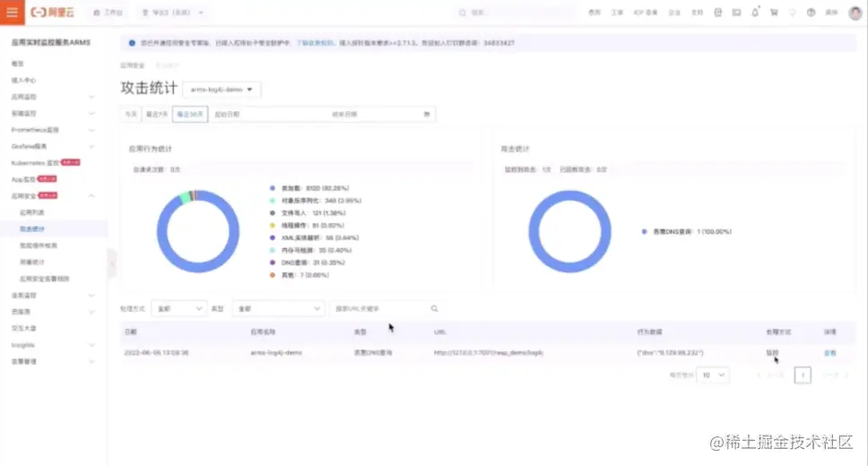The width and height of the screenshot is (868, 466).
Task: Click the date cell 2022-06-06 in table
Action: tap(156, 352)
